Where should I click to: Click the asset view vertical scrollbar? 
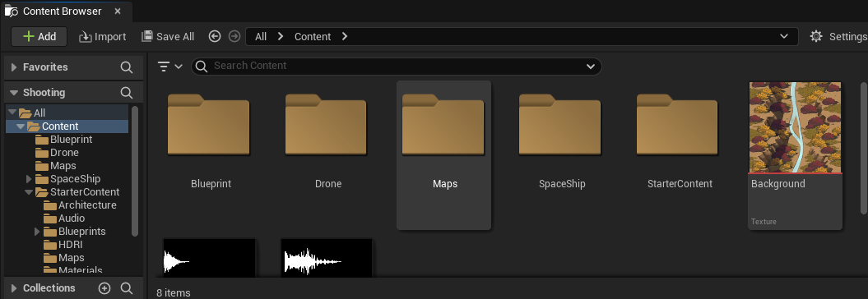[x=864, y=148]
